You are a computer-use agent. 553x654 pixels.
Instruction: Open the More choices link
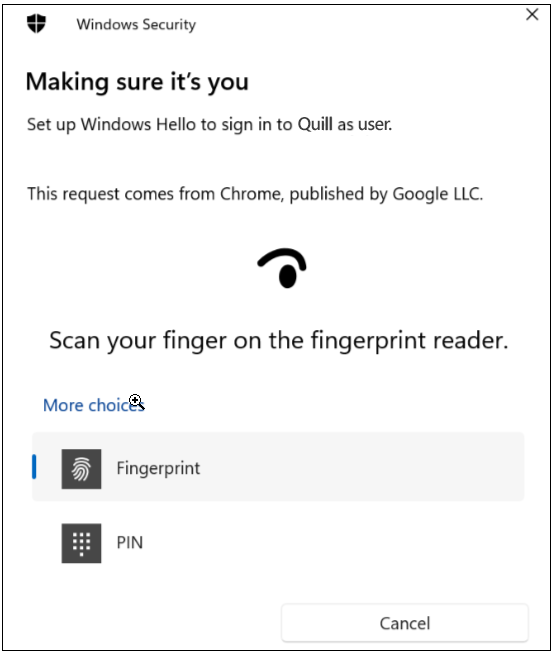coord(93,405)
